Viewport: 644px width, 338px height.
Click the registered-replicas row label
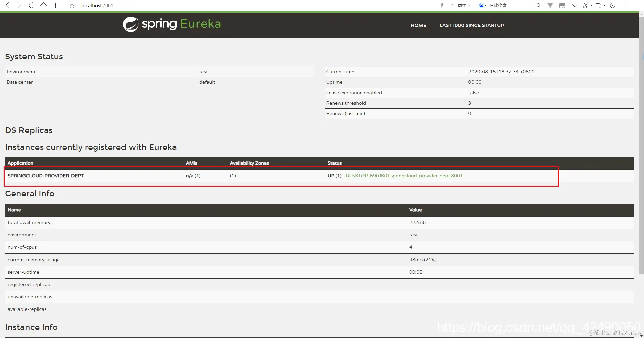(29, 284)
